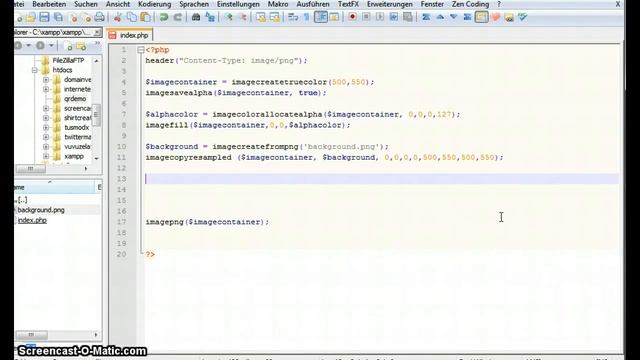
Task: Expand the shirtcreat folder node
Action: (46, 118)
